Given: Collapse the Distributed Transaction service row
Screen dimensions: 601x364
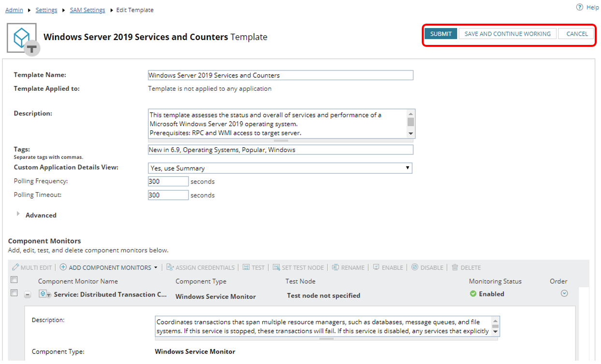Looking at the screenshot, I should click(x=28, y=294).
